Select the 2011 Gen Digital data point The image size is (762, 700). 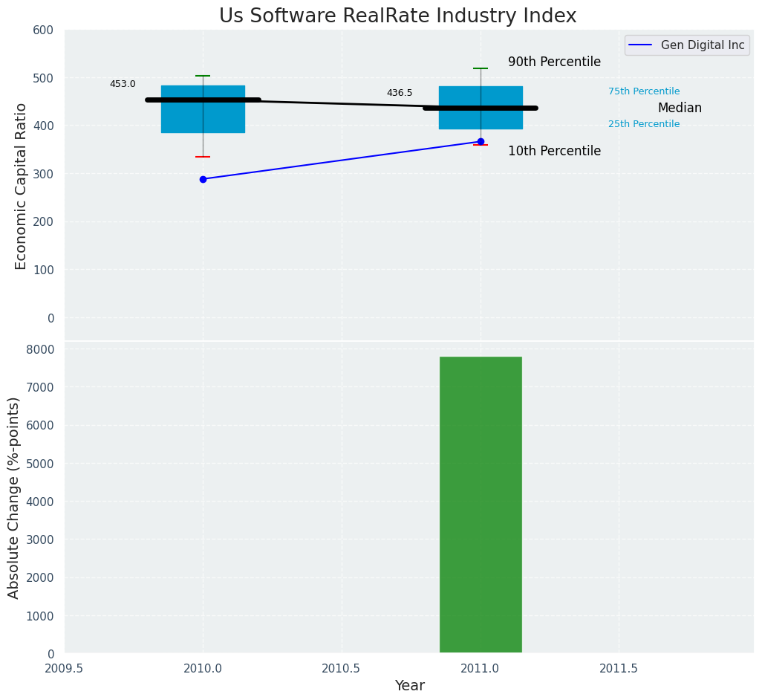481,141
